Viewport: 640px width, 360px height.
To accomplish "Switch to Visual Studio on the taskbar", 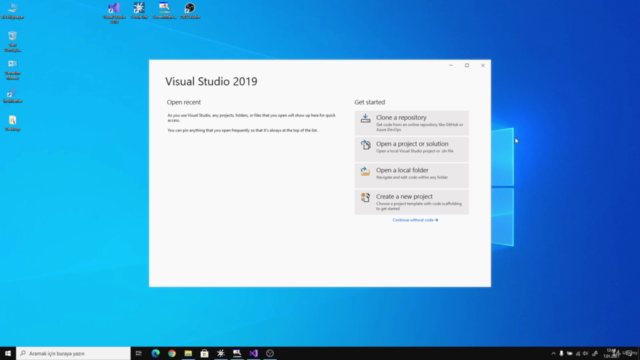I will (x=253, y=353).
